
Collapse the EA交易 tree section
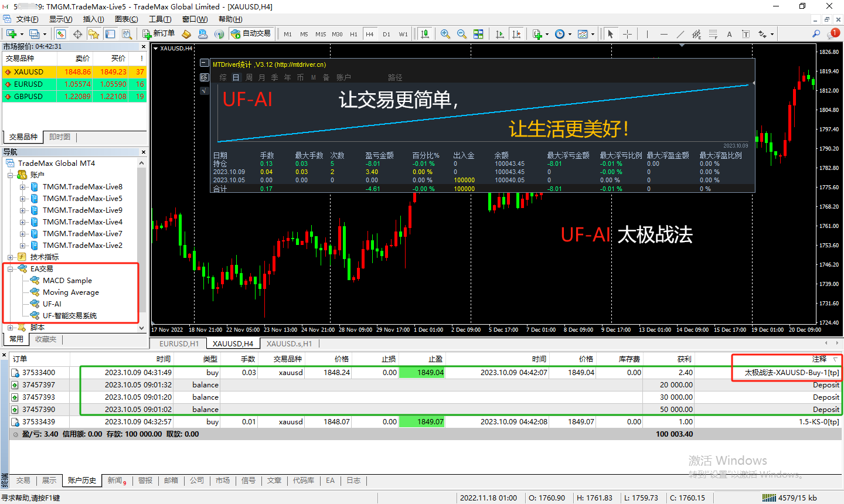pyautogui.click(x=11, y=268)
